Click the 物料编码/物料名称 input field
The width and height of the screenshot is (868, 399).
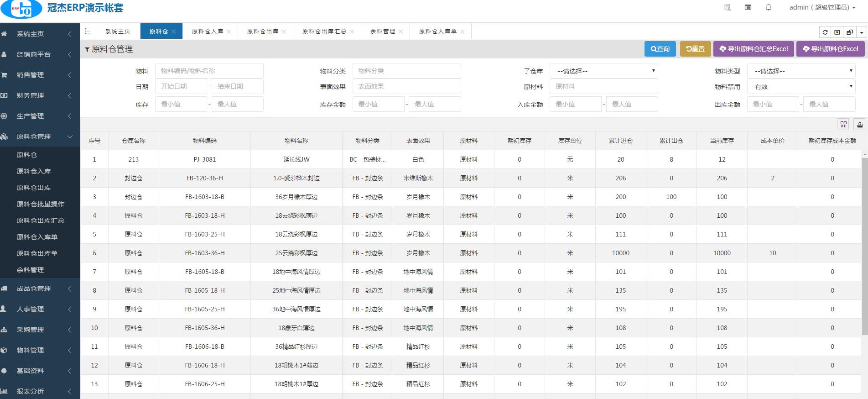click(209, 71)
